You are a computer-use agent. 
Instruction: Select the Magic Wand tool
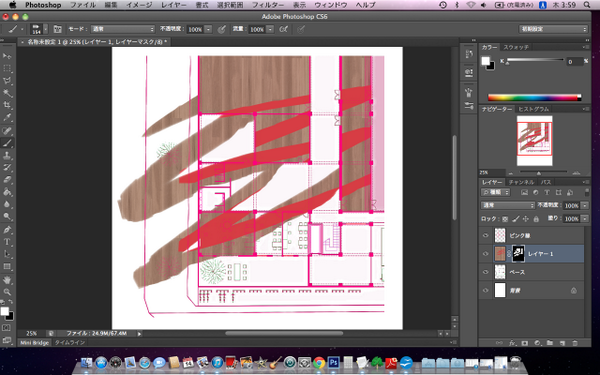point(7,93)
